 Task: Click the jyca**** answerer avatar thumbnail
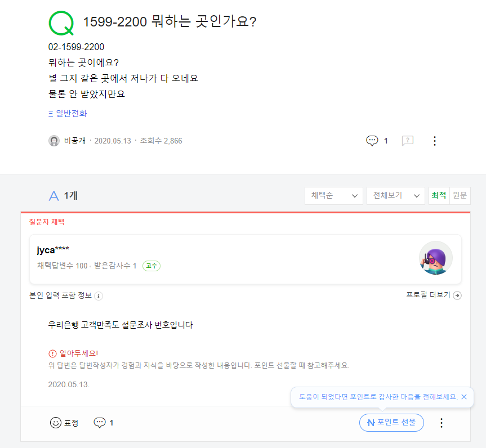(x=435, y=258)
